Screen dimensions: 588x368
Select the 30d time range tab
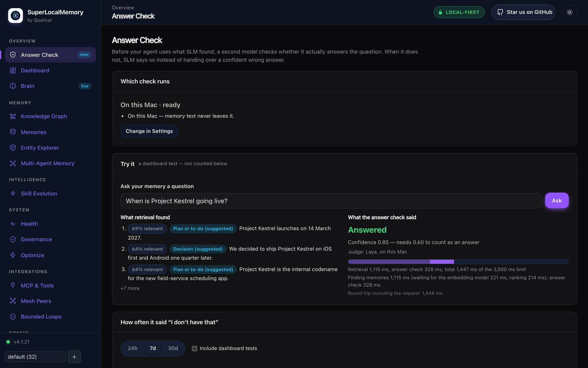(x=173, y=348)
